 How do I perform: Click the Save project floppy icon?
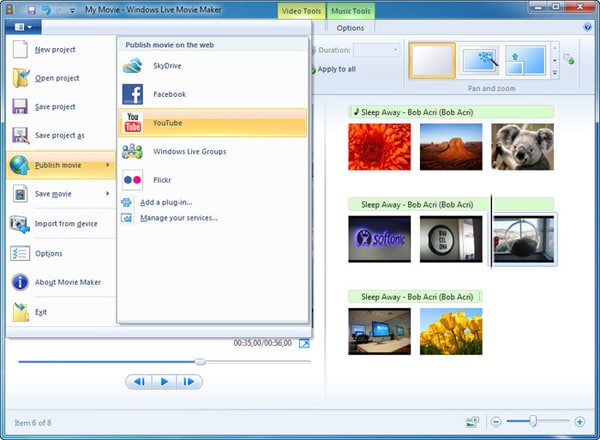(20, 106)
